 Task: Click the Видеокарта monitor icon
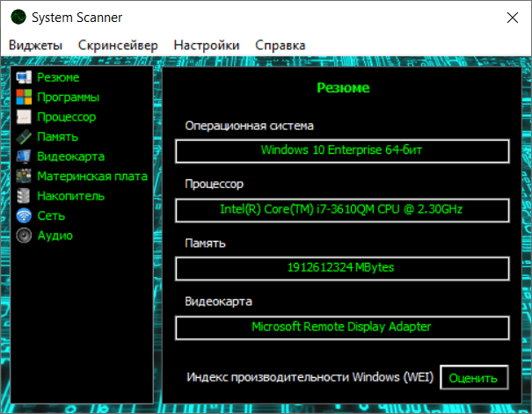pyautogui.click(x=24, y=156)
